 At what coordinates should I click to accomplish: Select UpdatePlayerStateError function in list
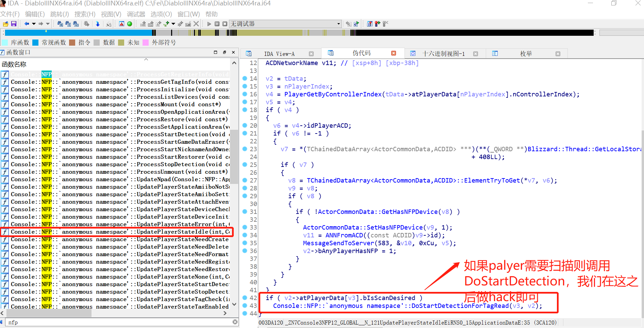coord(116,224)
